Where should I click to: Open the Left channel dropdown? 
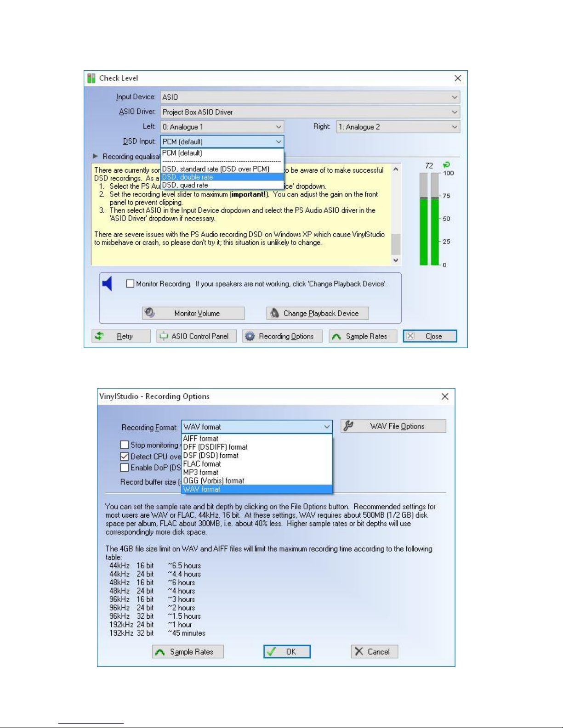pos(222,127)
